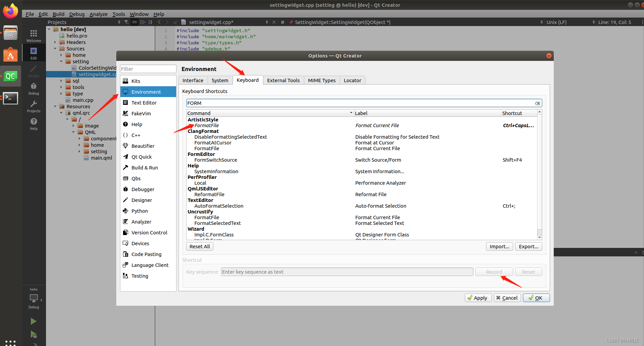Open the Build menu

58,14
